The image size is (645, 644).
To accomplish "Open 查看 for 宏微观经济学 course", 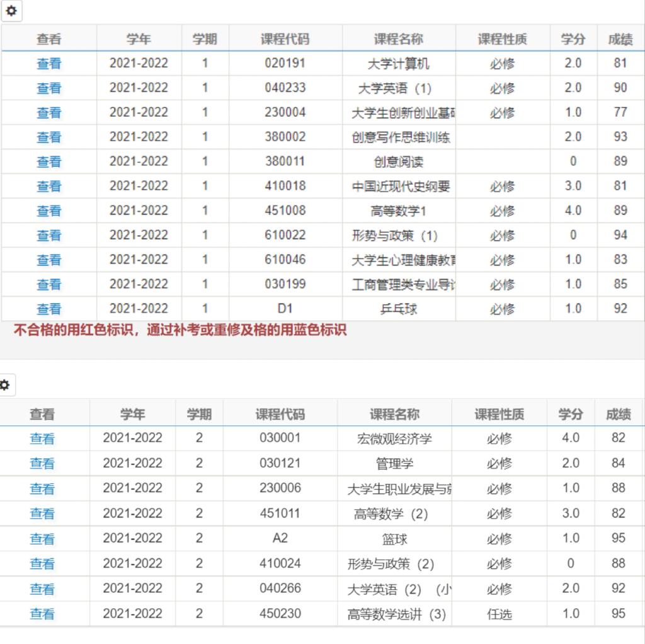I will tap(42, 438).
